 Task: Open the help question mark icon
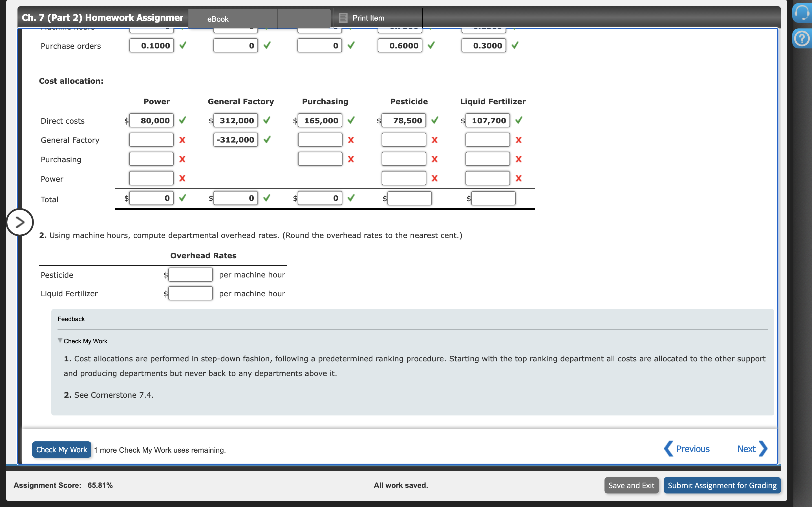tap(802, 38)
